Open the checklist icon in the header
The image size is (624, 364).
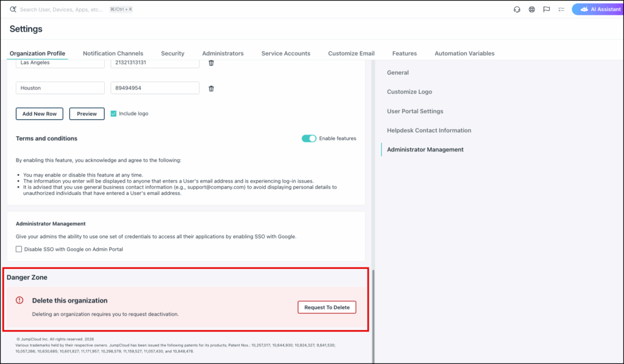pyautogui.click(x=561, y=10)
